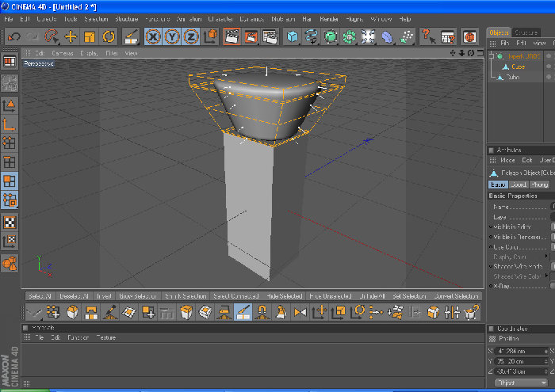The height and width of the screenshot is (392, 555).
Task: Click the Grow Selection button
Action: point(137,296)
